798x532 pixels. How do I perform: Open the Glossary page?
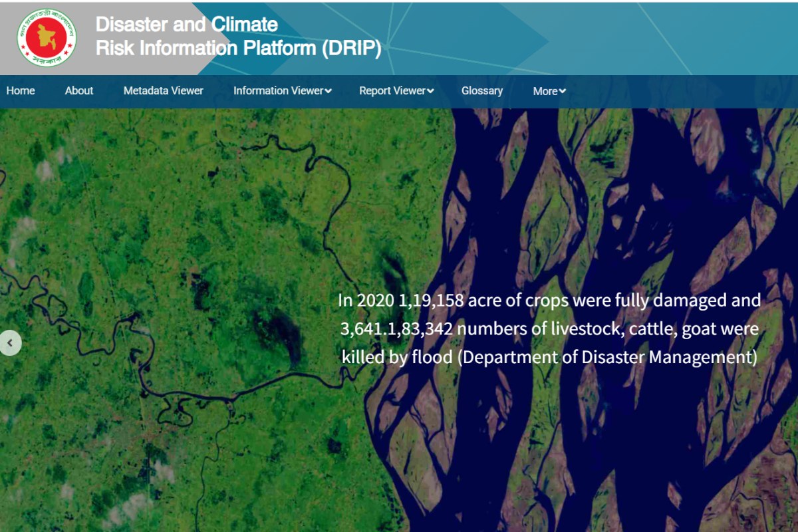pos(482,90)
